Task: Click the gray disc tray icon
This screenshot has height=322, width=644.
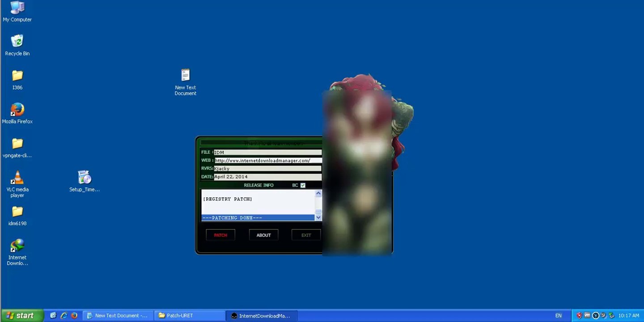Action: point(603,315)
